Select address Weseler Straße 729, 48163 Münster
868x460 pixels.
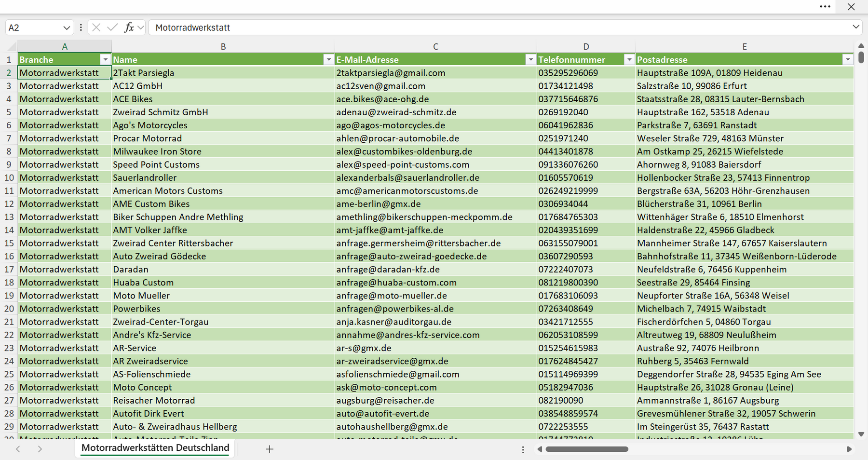tap(744, 138)
